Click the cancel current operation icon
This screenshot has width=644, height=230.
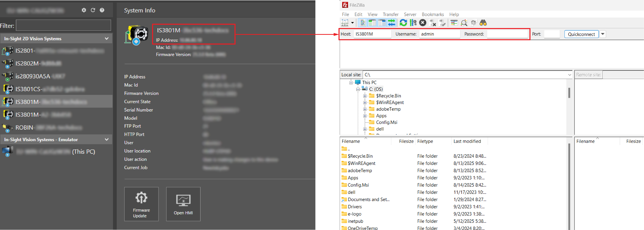tap(422, 23)
